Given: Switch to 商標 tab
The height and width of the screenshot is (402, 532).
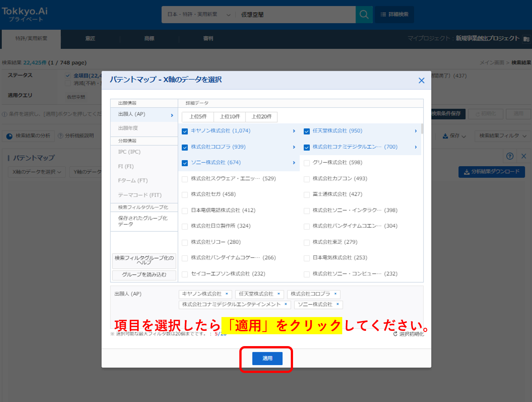Looking at the screenshot, I should 149,39.
